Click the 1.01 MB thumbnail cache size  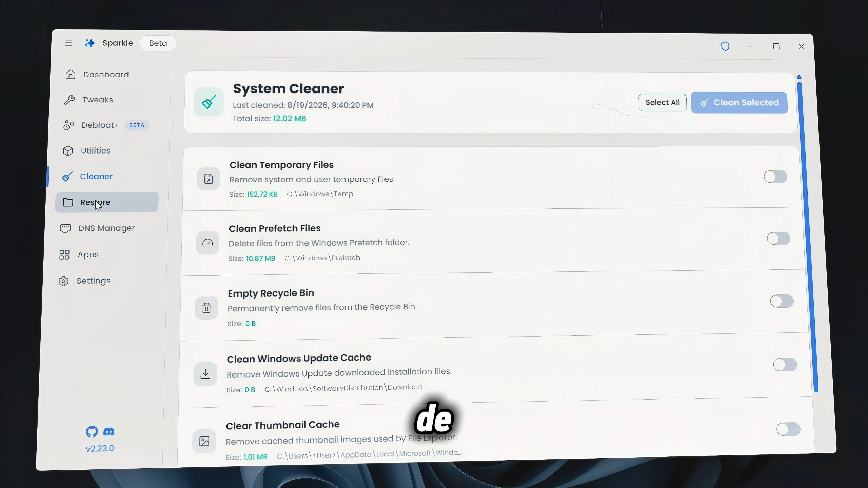click(x=255, y=456)
